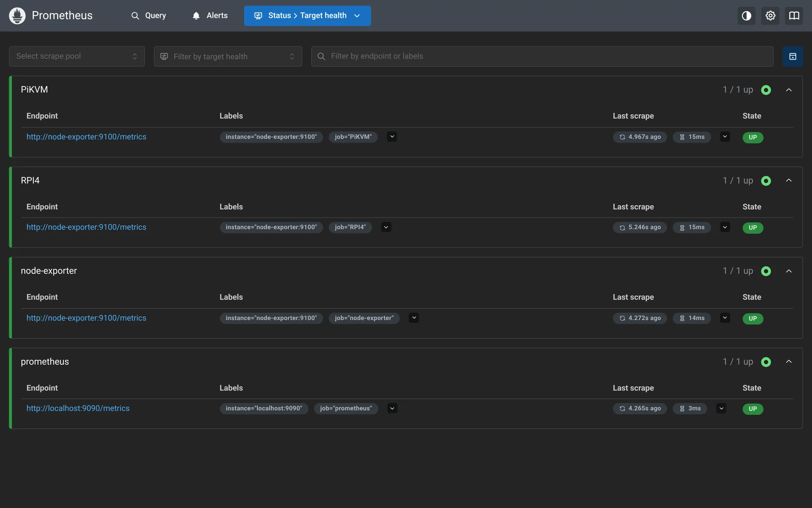Image resolution: width=812 pixels, height=508 pixels.
Task: Click the 3ms scrape duration badge
Action: point(690,408)
